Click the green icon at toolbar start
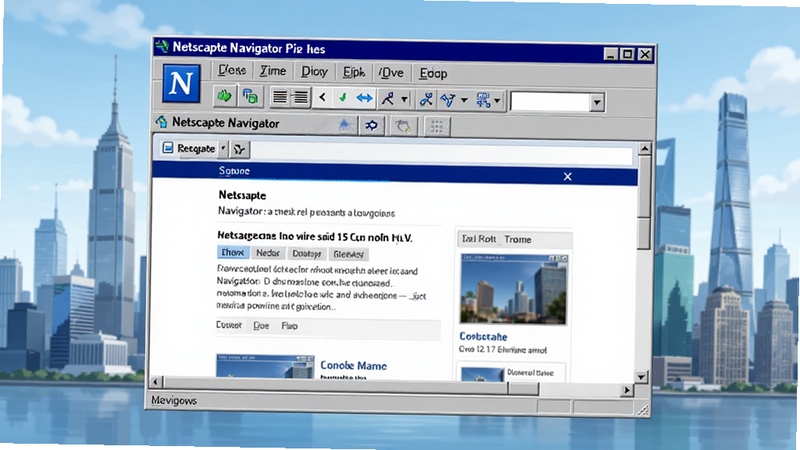This screenshot has height=450, width=800. point(224,96)
